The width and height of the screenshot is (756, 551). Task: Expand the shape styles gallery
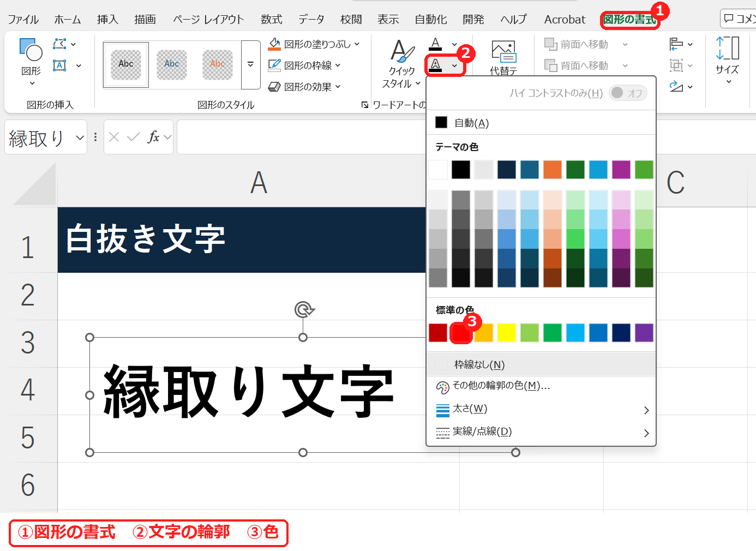(250, 64)
